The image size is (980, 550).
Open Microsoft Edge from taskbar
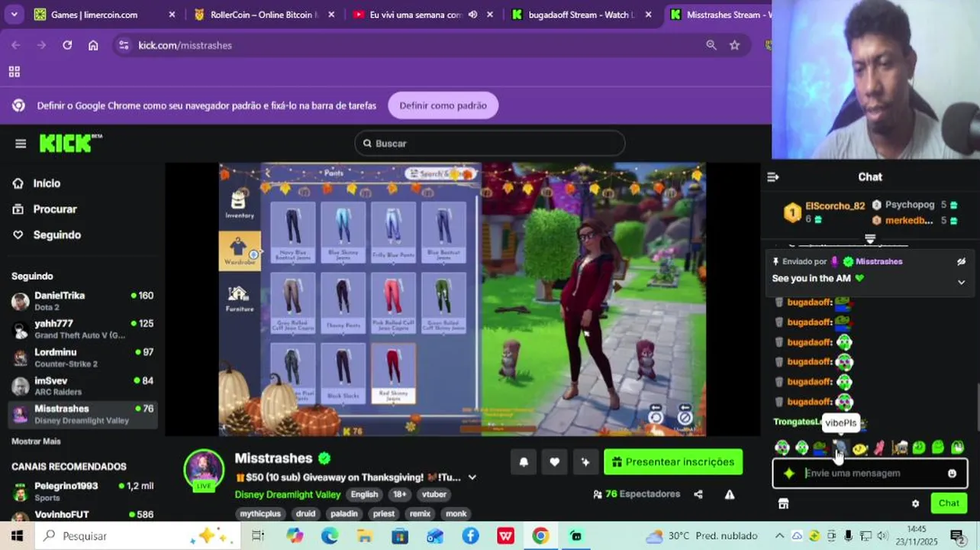coord(330,536)
